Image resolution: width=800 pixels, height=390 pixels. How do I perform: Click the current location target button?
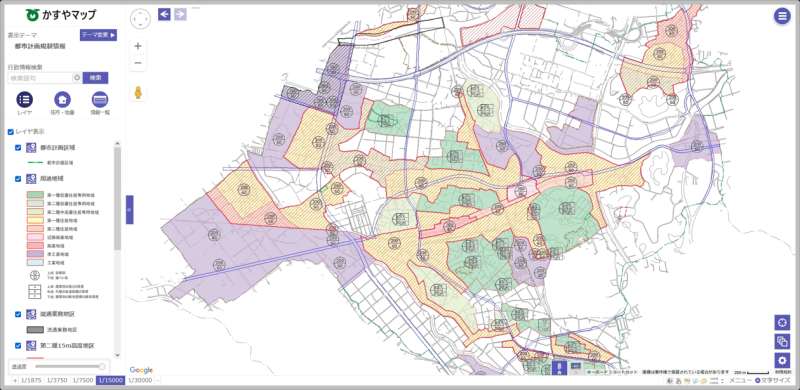(782, 322)
